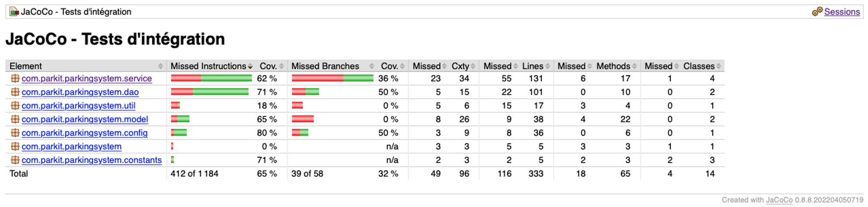
Task: Sort by the Classes column header
Action: [x=702, y=66]
